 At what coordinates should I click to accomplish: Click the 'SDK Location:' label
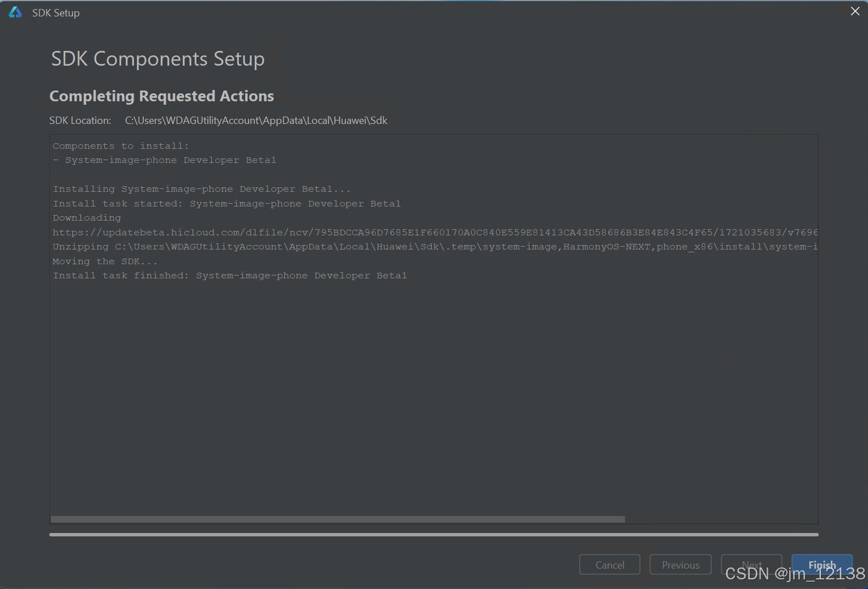point(80,121)
